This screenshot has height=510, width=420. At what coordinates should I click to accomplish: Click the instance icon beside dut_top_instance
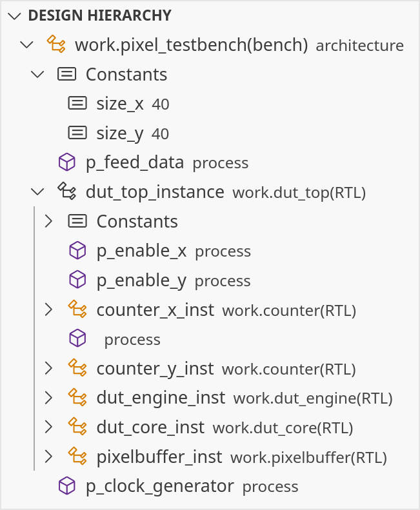pos(67,191)
